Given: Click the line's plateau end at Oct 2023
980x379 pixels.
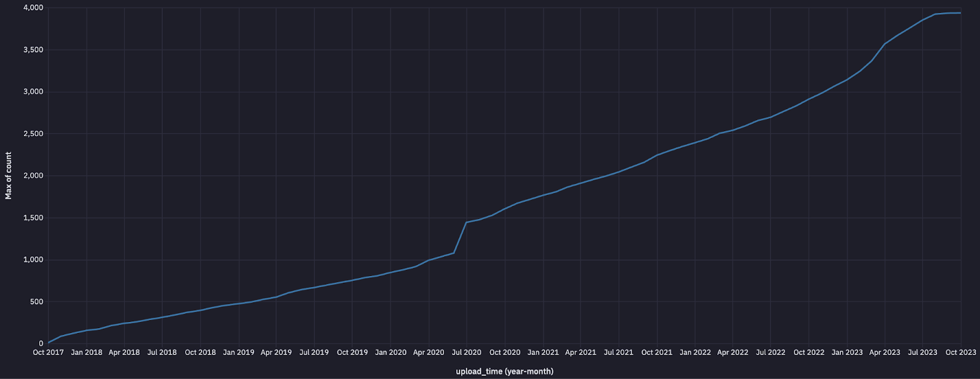Looking at the screenshot, I should [960, 13].
